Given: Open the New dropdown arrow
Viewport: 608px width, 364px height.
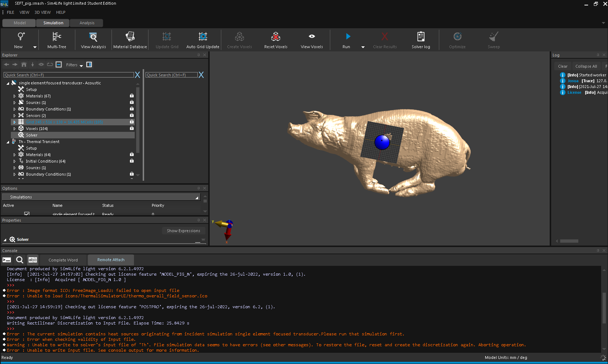Looking at the screenshot, I should [x=35, y=47].
